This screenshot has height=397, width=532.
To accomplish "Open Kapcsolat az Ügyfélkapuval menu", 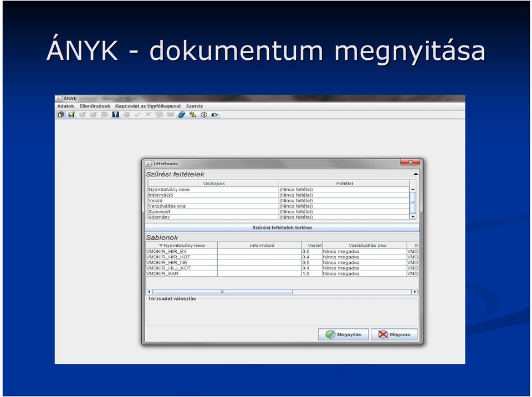I will pos(148,106).
